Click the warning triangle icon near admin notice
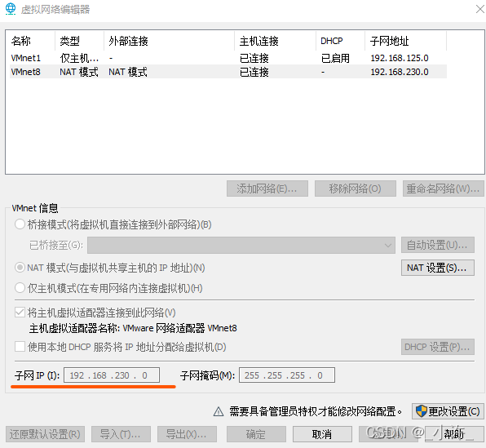The image size is (486, 448). (x=219, y=412)
